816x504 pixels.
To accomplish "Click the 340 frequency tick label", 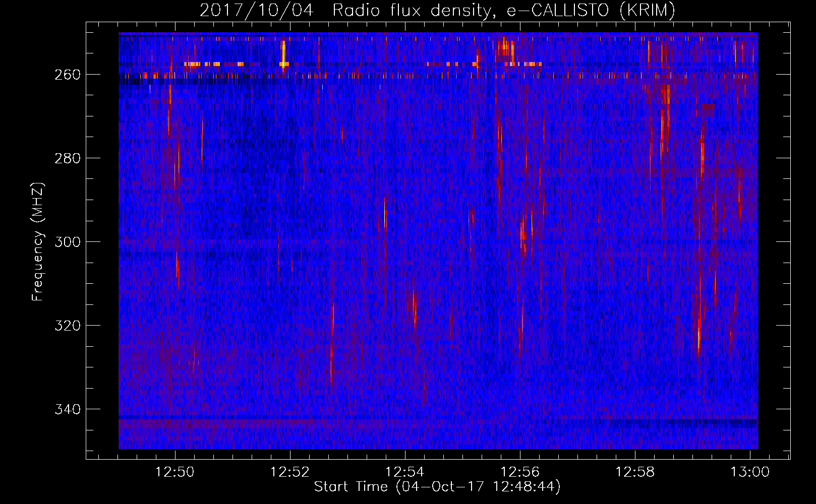I will (68, 409).
